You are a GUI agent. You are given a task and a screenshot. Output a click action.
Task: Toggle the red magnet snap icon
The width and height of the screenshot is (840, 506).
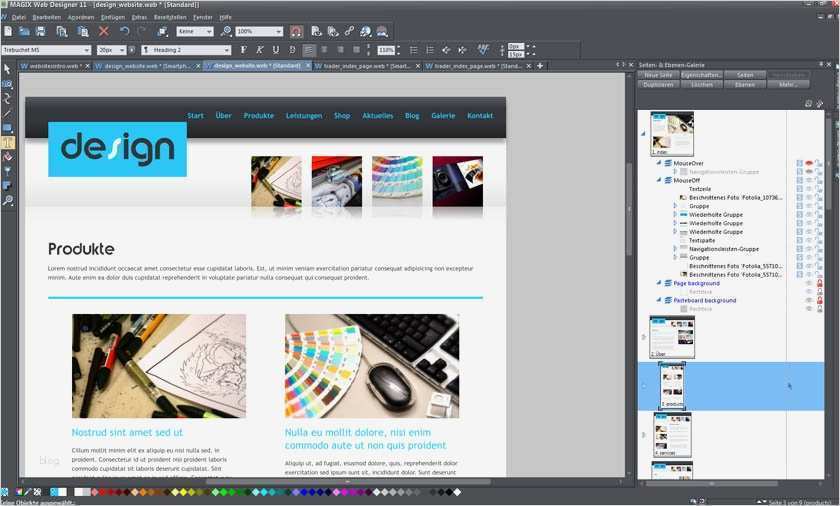coord(296,32)
